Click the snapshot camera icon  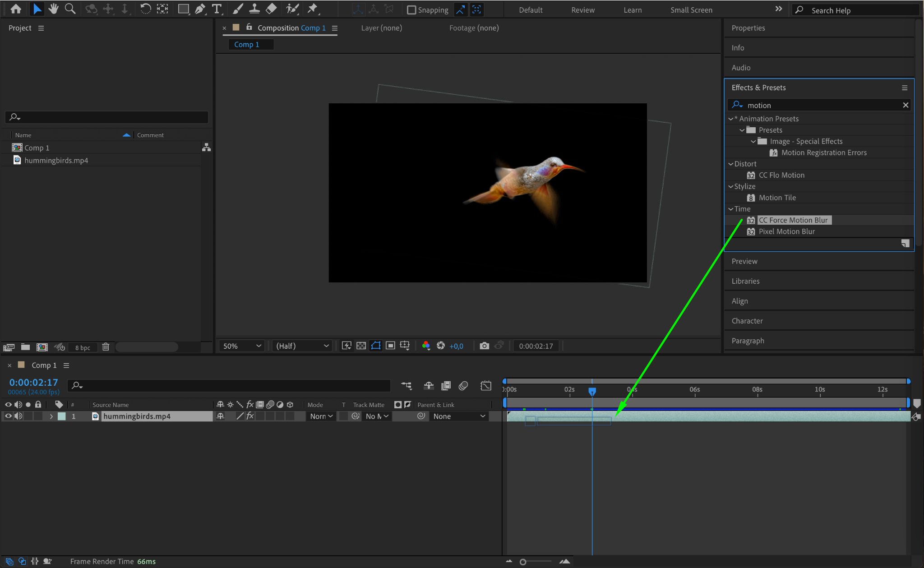coord(484,346)
